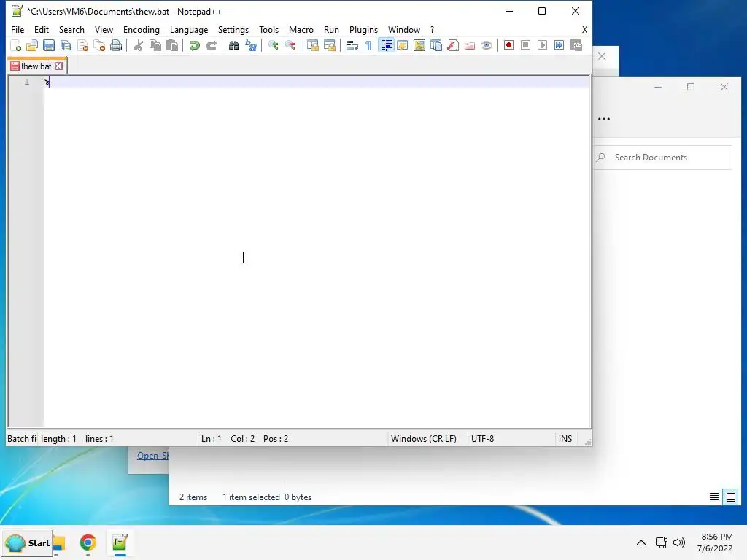The image size is (747, 560).
Task: Open the ? help menu
Action: pyautogui.click(x=432, y=29)
